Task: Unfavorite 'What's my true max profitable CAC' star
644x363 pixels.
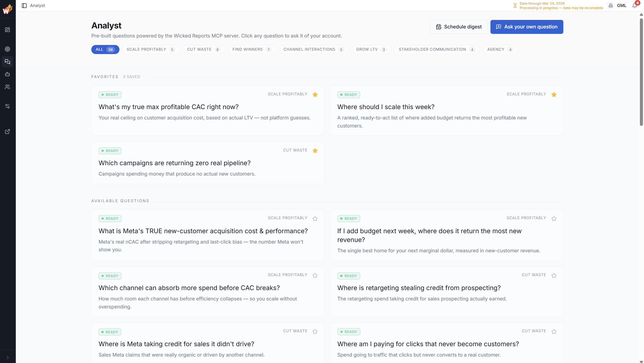Action: point(315,95)
